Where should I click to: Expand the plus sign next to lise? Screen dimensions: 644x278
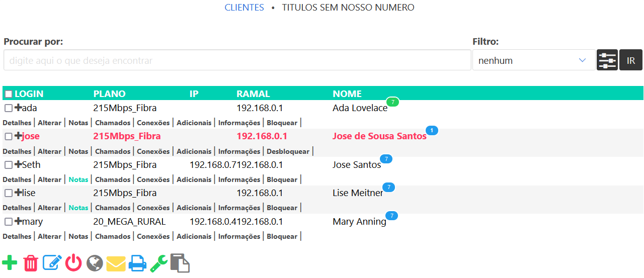[18, 193]
